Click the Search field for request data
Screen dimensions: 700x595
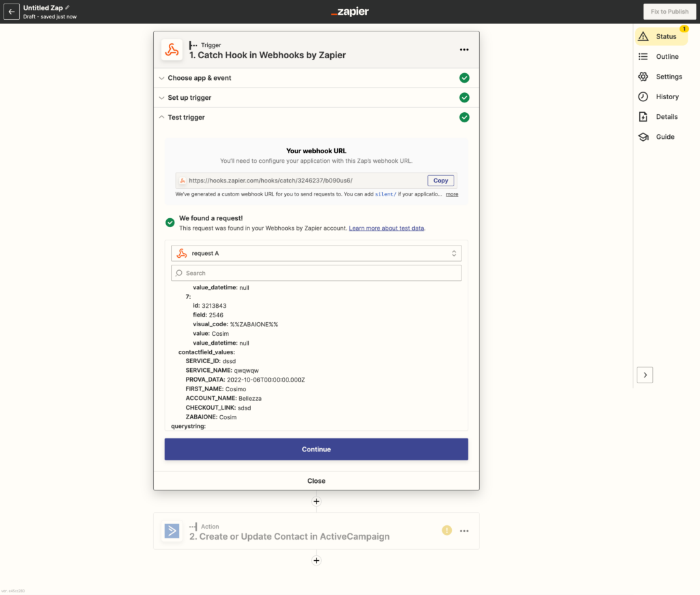[x=316, y=273]
